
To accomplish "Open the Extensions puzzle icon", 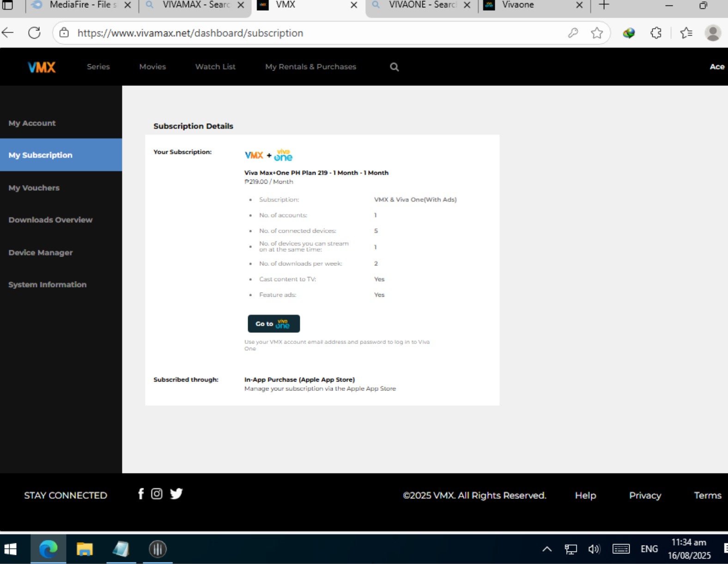I will (656, 33).
